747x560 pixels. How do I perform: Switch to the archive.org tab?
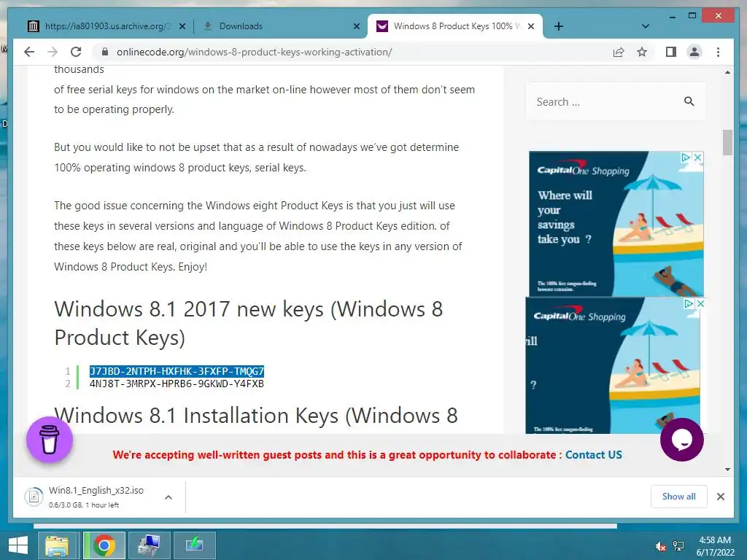click(107, 26)
